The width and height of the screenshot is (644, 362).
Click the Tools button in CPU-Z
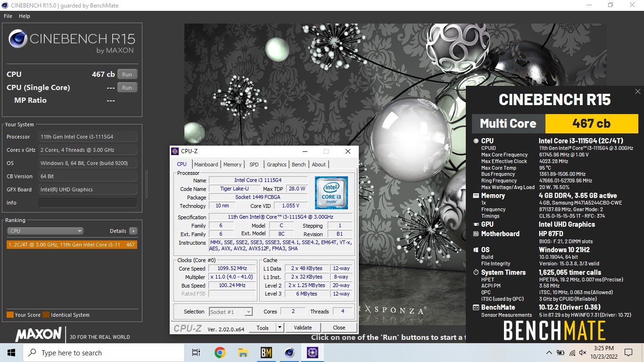(x=263, y=328)
